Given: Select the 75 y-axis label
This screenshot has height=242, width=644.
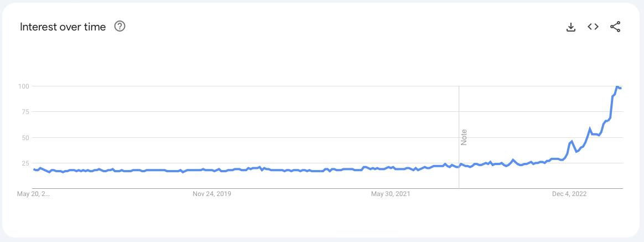Looking at the screenshot, I should [x=25, y=112].
